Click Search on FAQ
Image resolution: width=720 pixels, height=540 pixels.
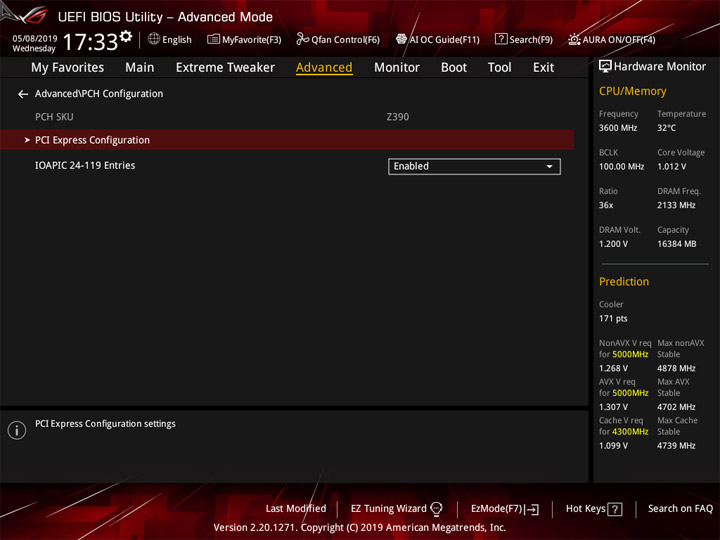[x=680, y=509]
